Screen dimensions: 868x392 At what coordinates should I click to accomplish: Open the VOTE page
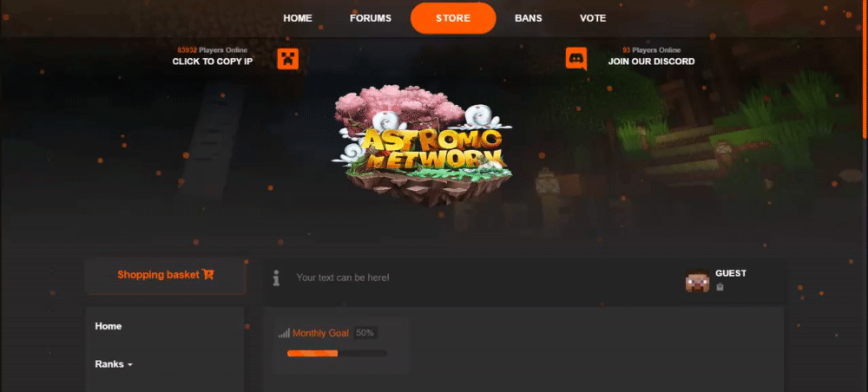pyautogui.click(x=593, y=18)
